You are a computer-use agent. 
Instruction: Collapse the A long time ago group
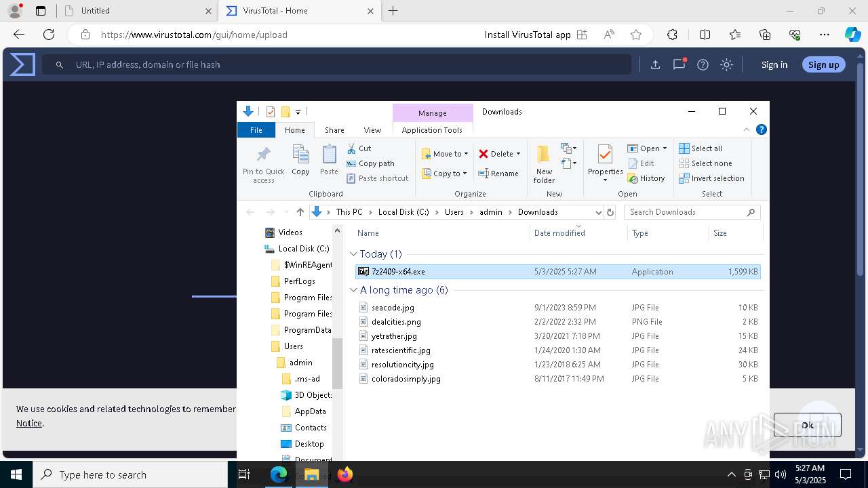(x=353, y=290)
